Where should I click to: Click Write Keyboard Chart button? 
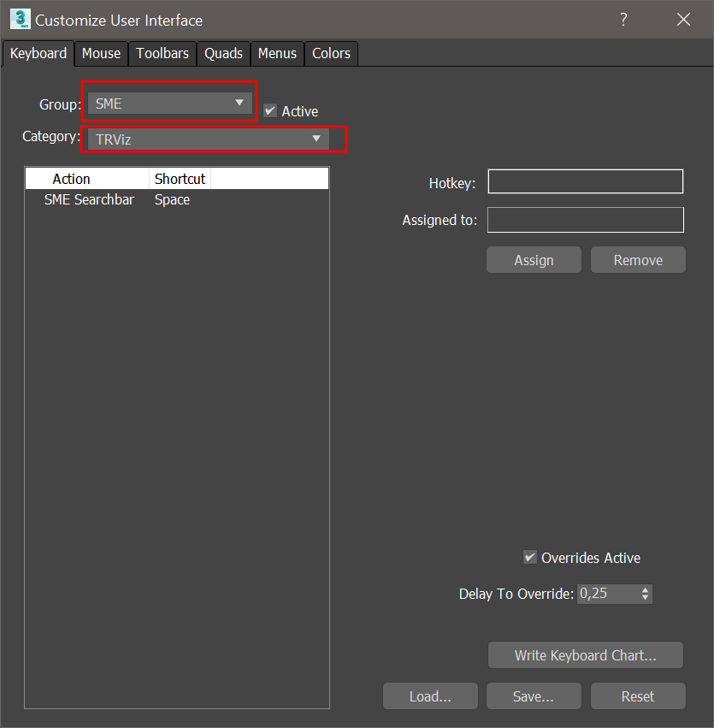586,655
